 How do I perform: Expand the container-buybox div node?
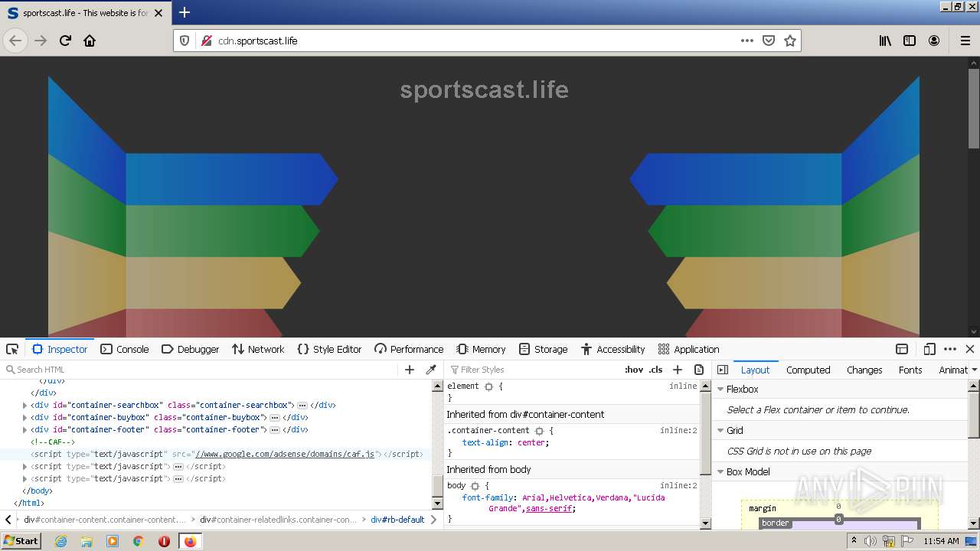pyautogui.click(x=25, y=417)
